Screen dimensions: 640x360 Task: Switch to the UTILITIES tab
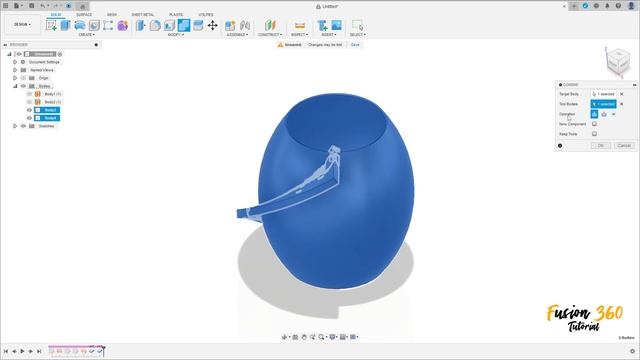pyautogui.click(x=206, y=15)
